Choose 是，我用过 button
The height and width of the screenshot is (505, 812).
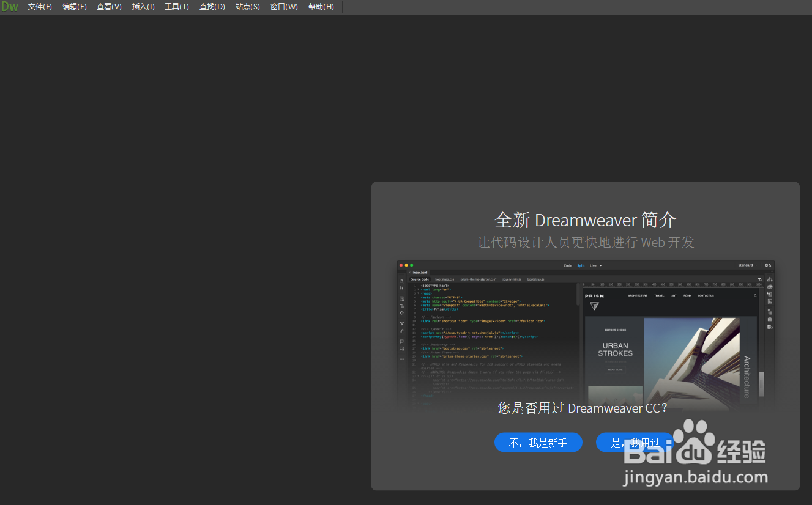tap(635, 443)
